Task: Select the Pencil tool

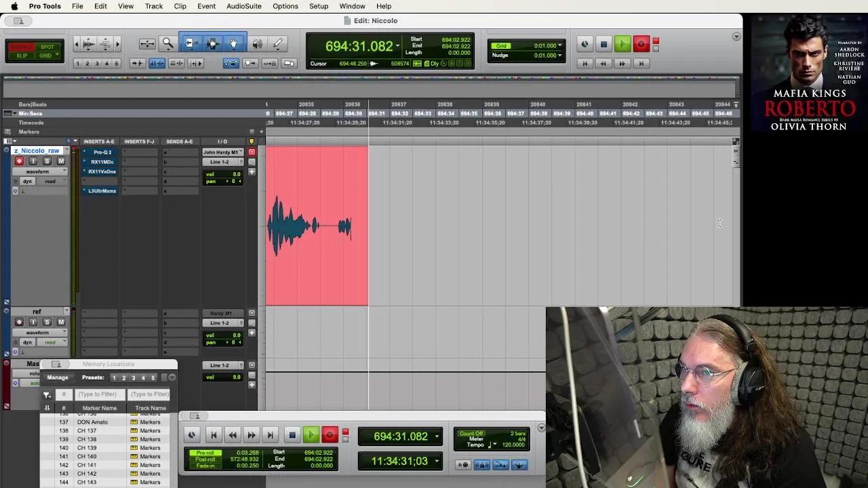Action: pos(277,44)
